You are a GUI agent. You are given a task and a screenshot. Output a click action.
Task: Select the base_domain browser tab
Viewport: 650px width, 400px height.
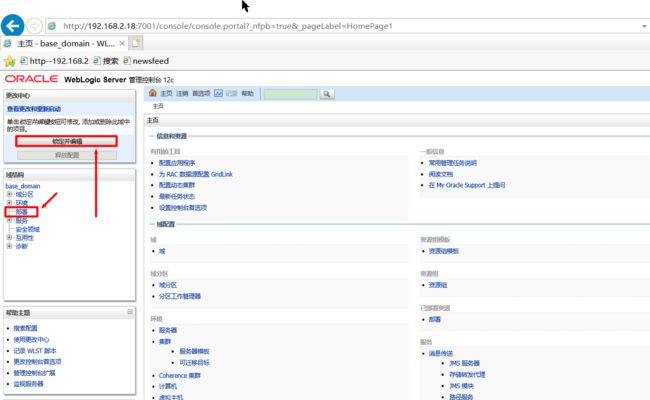[x=65, y=44]
